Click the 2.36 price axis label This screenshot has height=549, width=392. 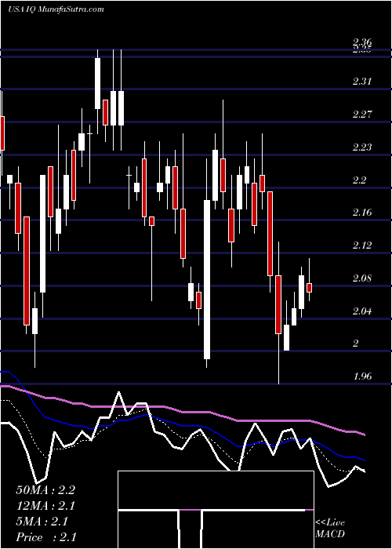(x=361, y=42)
